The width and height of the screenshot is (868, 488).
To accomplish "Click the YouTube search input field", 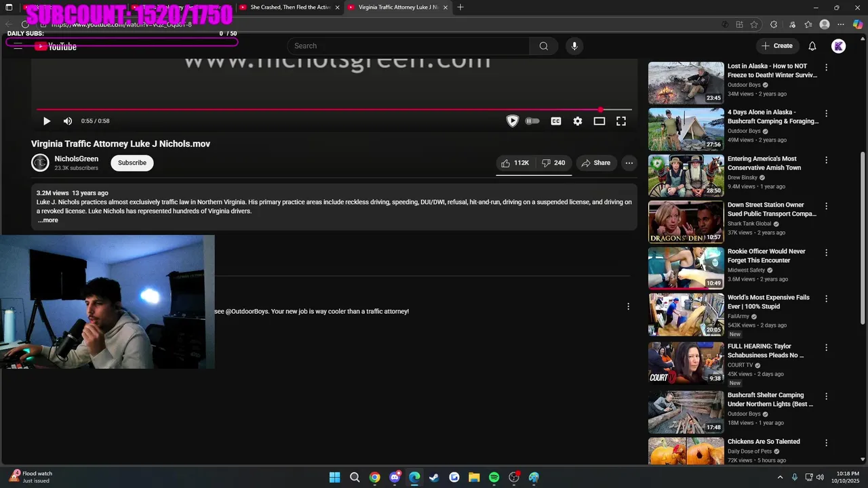I will [x=408, y=46].
